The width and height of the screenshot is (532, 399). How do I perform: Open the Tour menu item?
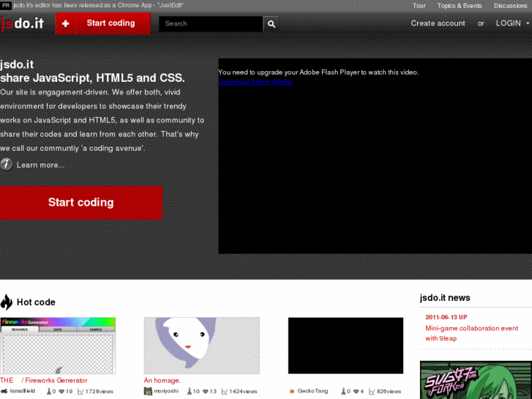click(x=419, y=6)
